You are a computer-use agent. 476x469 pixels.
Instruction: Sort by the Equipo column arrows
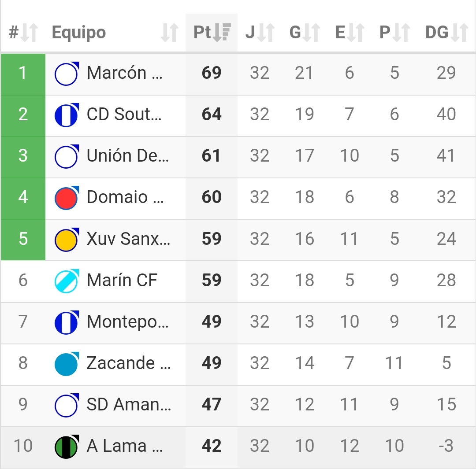(170, 33)
